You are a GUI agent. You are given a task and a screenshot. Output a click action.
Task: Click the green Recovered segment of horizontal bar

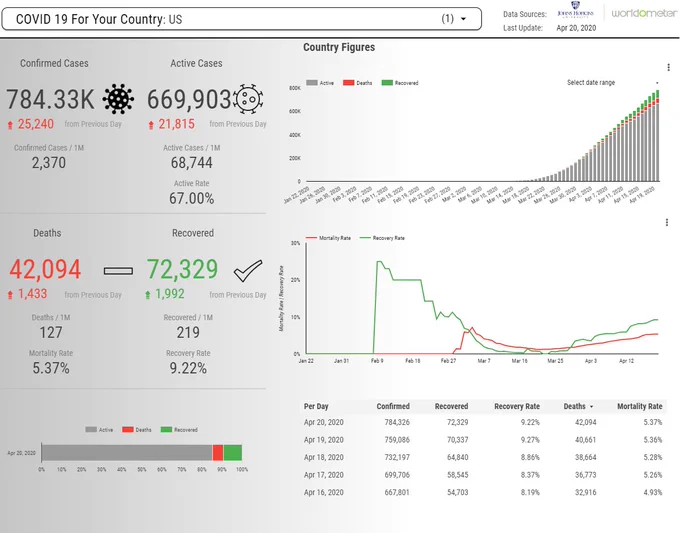(233, 453)
